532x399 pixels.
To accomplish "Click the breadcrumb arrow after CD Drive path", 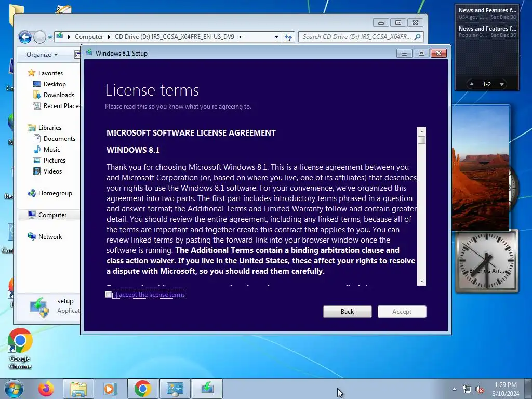I will click(240, 37).
